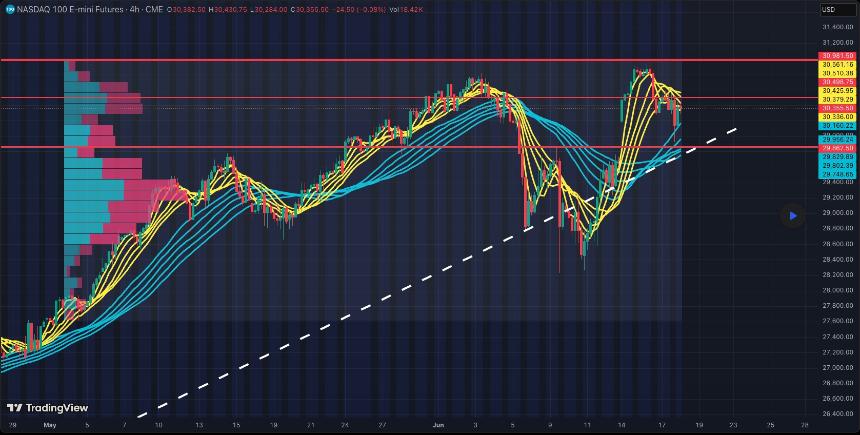Image resolution: width=860 pixels, height=435 pixels.
Task: Click the yellow 30,425.95 price label
Action: [x=836, y=91]
